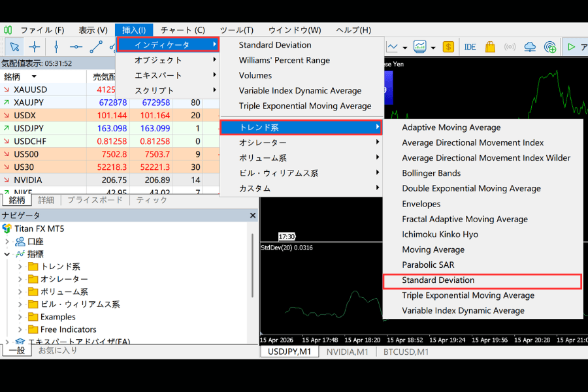
Task: Expand the カスタム indicator submenu
Action: pyautogui.click(x=301, y=188)
